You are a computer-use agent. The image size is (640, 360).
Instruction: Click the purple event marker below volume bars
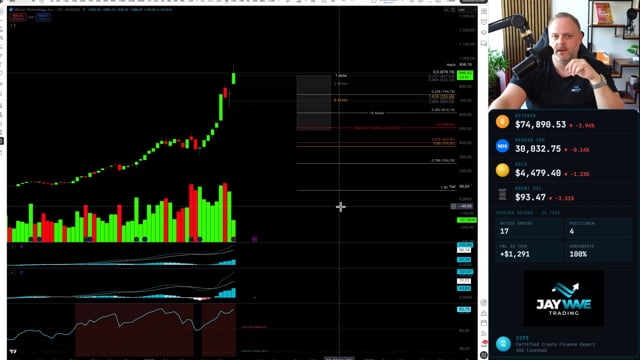(254, 239)
